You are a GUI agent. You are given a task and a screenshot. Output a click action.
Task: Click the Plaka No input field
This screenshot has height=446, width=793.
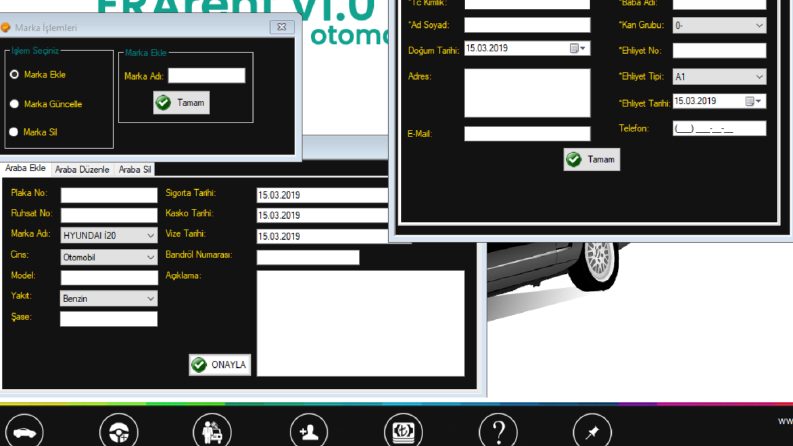pyautogui.click(x=109, y=195)
